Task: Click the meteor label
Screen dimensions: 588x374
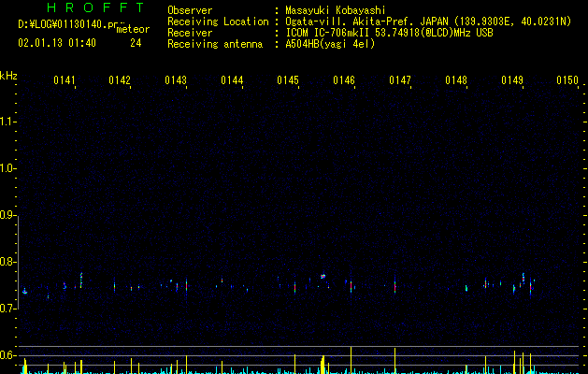Action: 133,29
